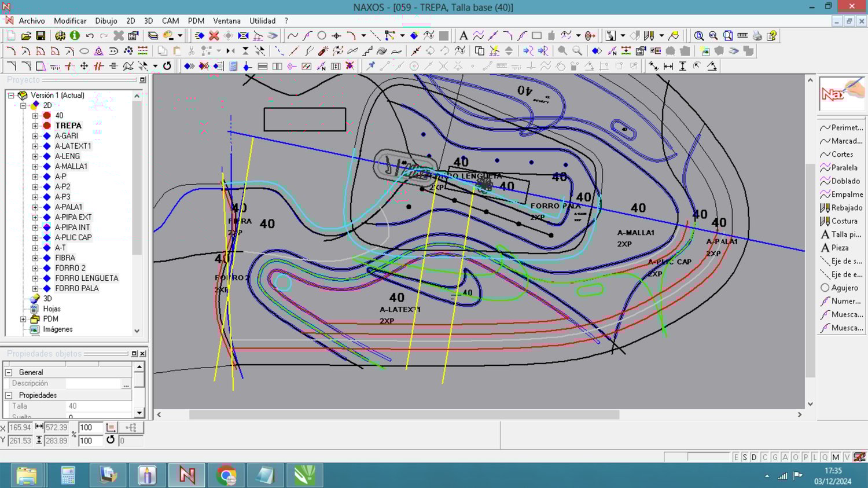Click the Perimetro tool in right palette
Image resolution: width=868 pixels, height=488 pixels.
pyautogui.click(x=842, y=128)
